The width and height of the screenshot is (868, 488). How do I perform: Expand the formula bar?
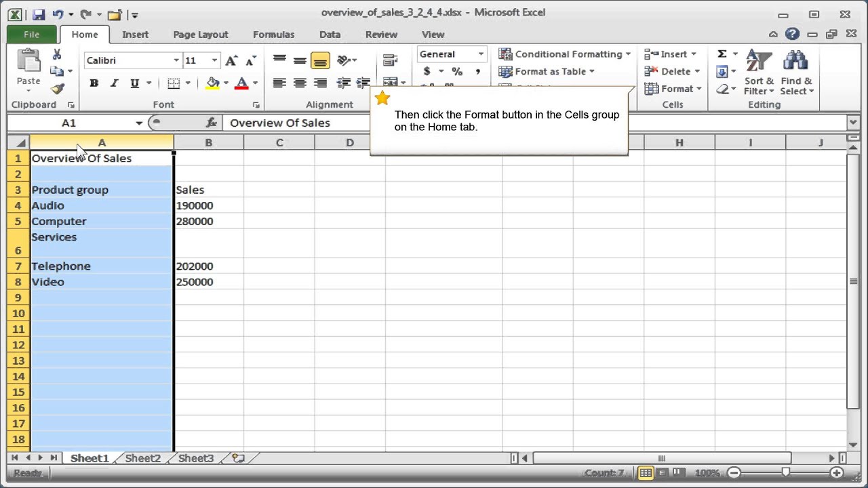click(x=853, y=123)
